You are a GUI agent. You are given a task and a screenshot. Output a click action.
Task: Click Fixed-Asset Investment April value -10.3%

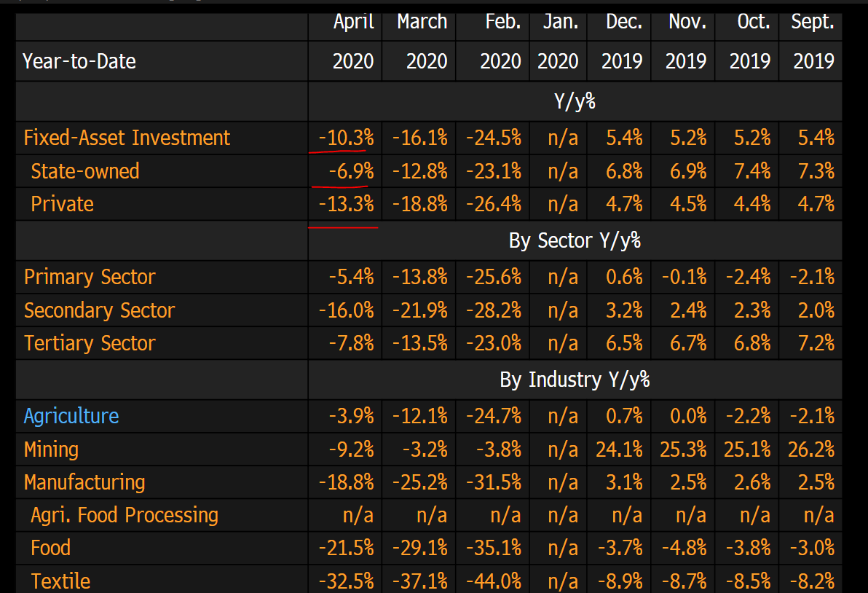click(x=347, y=137)
